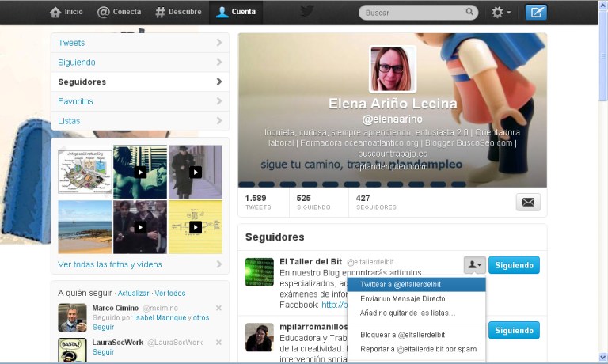
Task: Click the chevron beside Listas
Action: pos(219,120)
